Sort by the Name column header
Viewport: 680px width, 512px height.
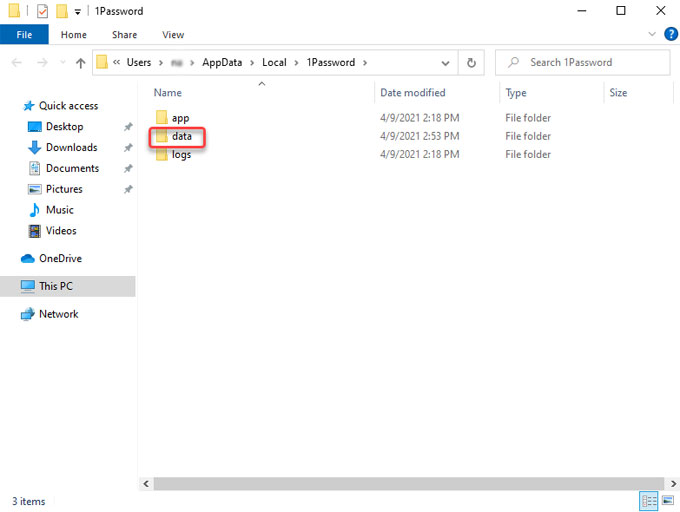pos(167,93)
